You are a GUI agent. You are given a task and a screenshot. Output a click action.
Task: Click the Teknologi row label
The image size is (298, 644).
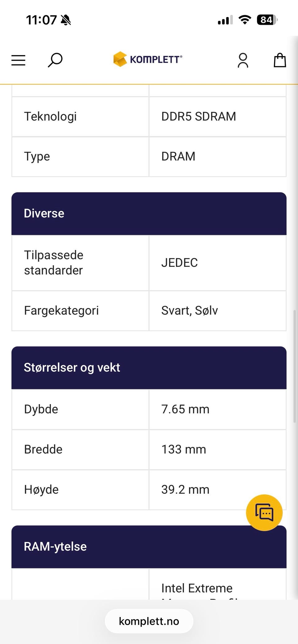coord(50,117)
